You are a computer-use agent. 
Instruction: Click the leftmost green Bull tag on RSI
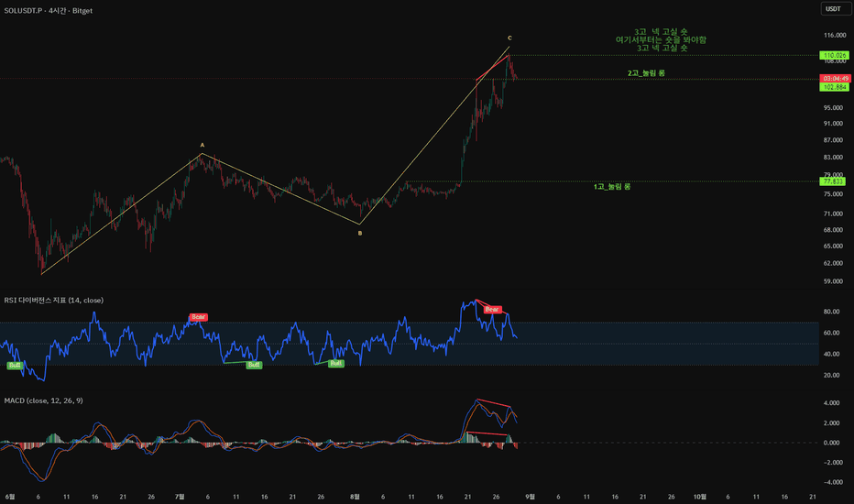pos(15,365)
